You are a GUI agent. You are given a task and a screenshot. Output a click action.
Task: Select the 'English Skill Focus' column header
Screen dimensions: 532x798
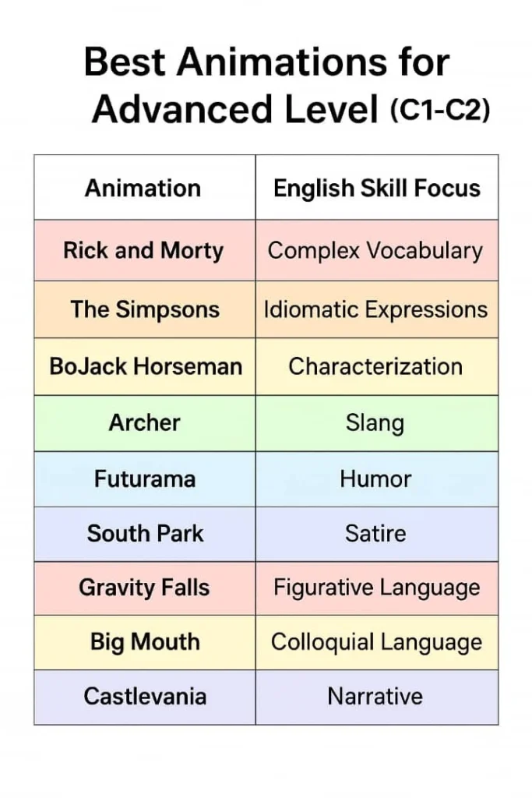point(377,188)
